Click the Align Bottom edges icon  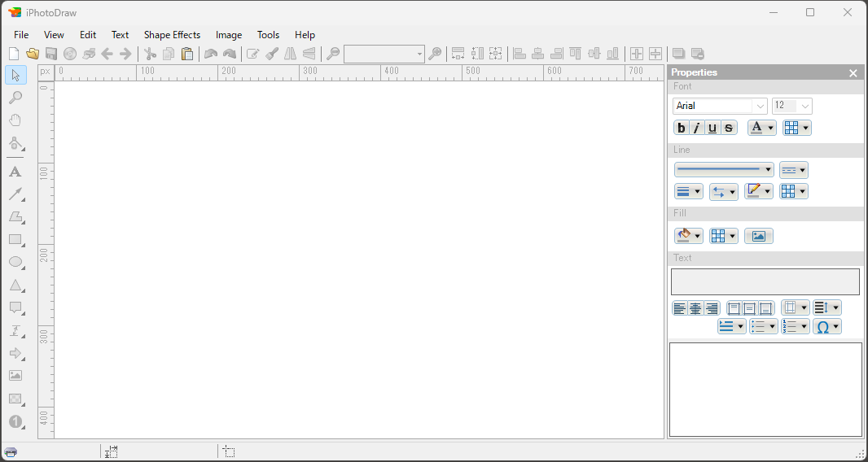(613, 54)
